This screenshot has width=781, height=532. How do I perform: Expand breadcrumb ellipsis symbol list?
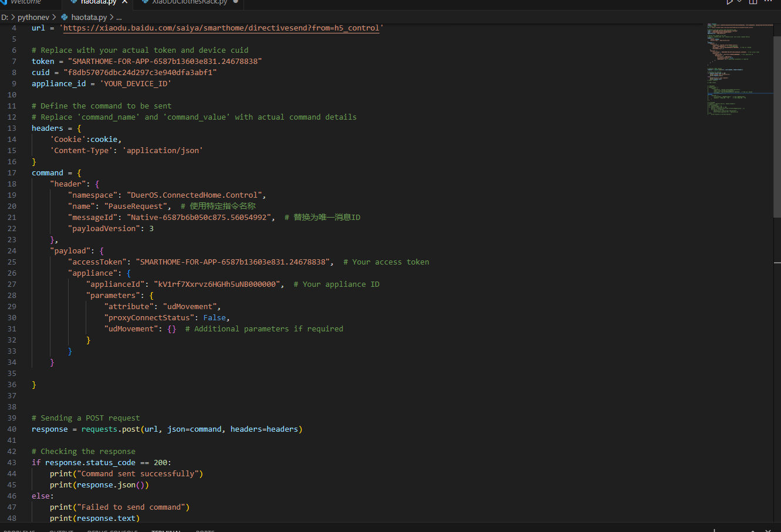119,18
